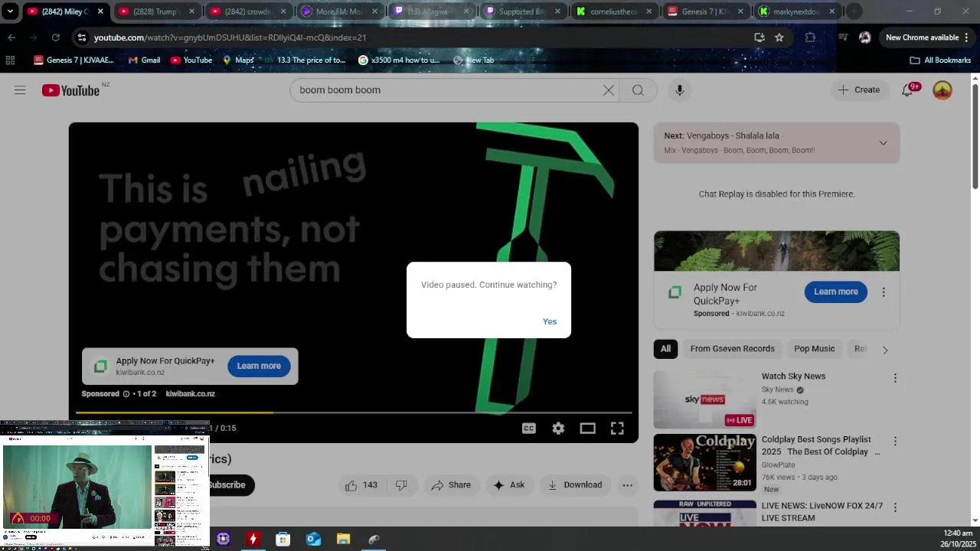Open notifications bell in YouTube
This screenshot has width=980, height=551.
pos(908,90)
